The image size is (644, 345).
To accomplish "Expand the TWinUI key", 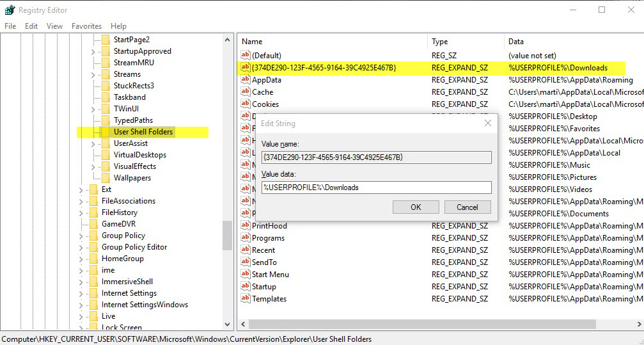I will tap(93, 109).
